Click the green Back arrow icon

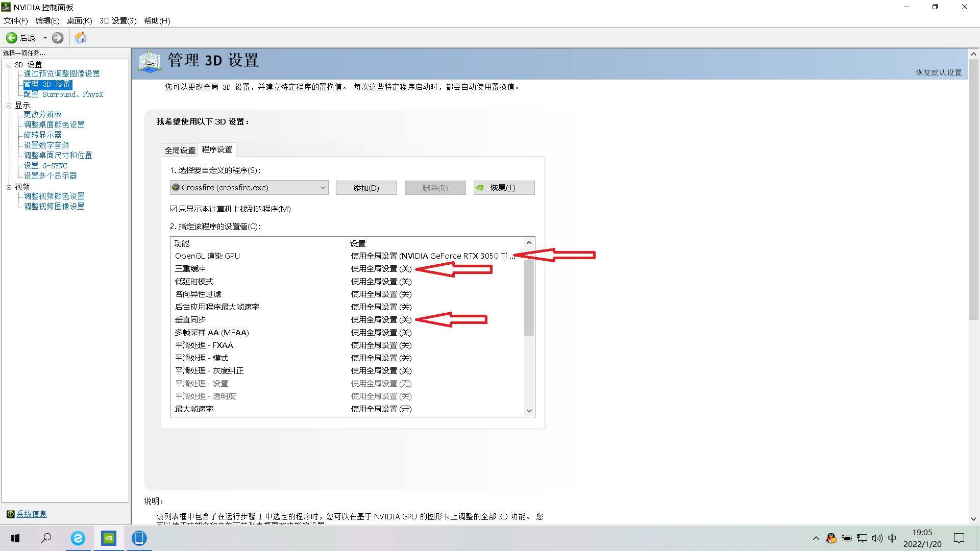click(x=12, y=38)
